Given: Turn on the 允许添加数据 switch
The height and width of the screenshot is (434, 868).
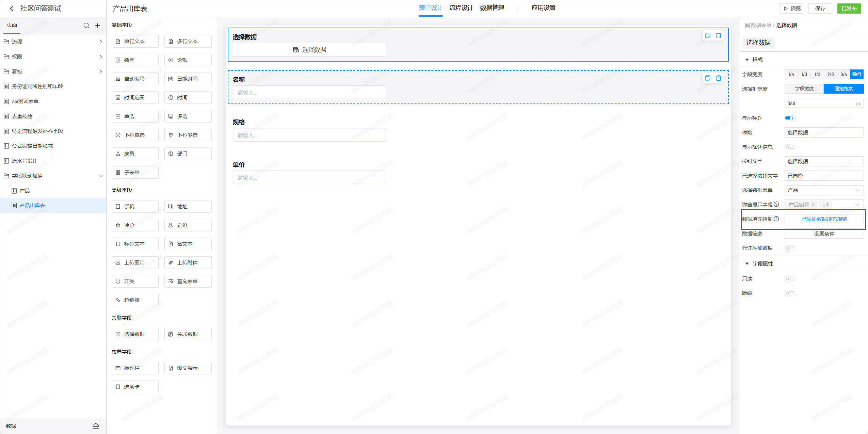Looking at the screenshot, I should 790,248.
